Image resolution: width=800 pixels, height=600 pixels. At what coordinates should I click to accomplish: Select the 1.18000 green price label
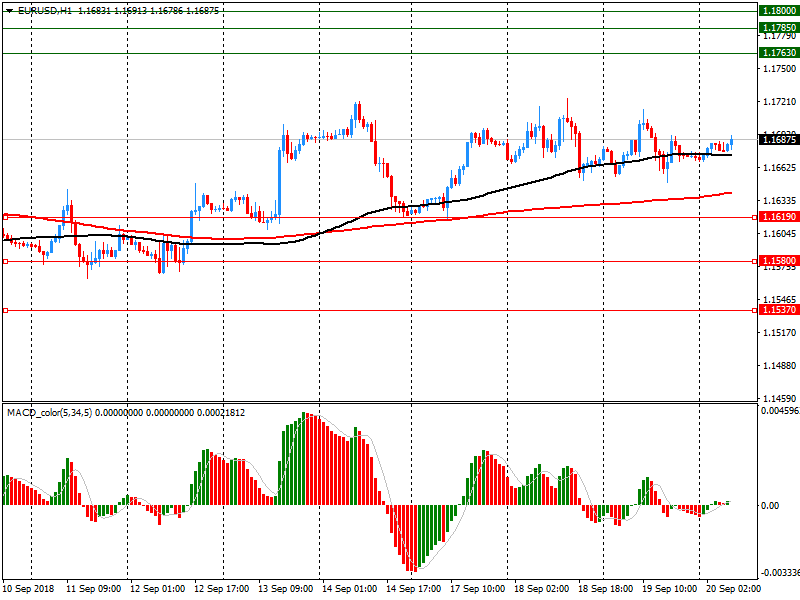[778, 9]
